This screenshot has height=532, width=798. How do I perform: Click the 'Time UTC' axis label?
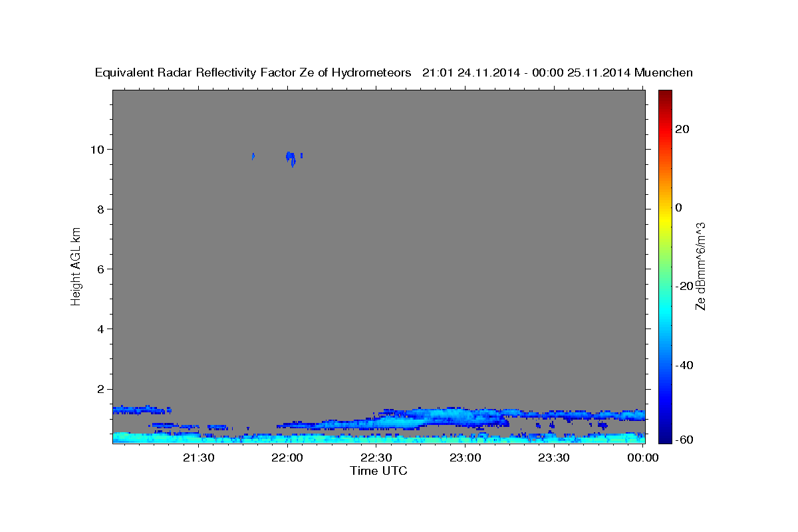pos(378,471)
